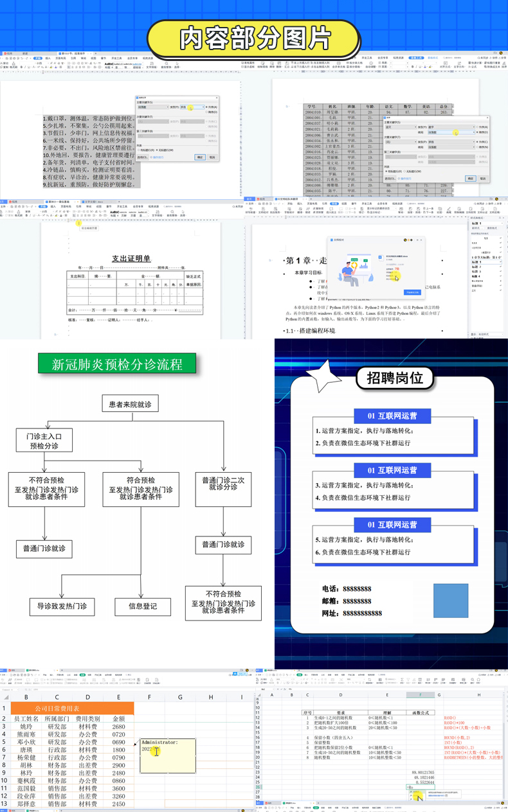Click cell 2680 in the 金额 column
Image resolution: width=508 pixels, height=812 pixels.
pos(118,727)
